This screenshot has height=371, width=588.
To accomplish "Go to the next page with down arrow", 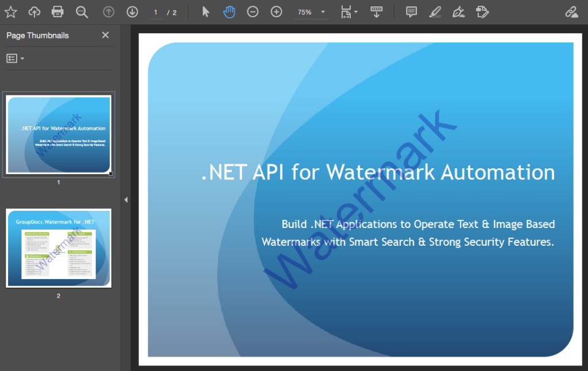I will click(132, 11).
